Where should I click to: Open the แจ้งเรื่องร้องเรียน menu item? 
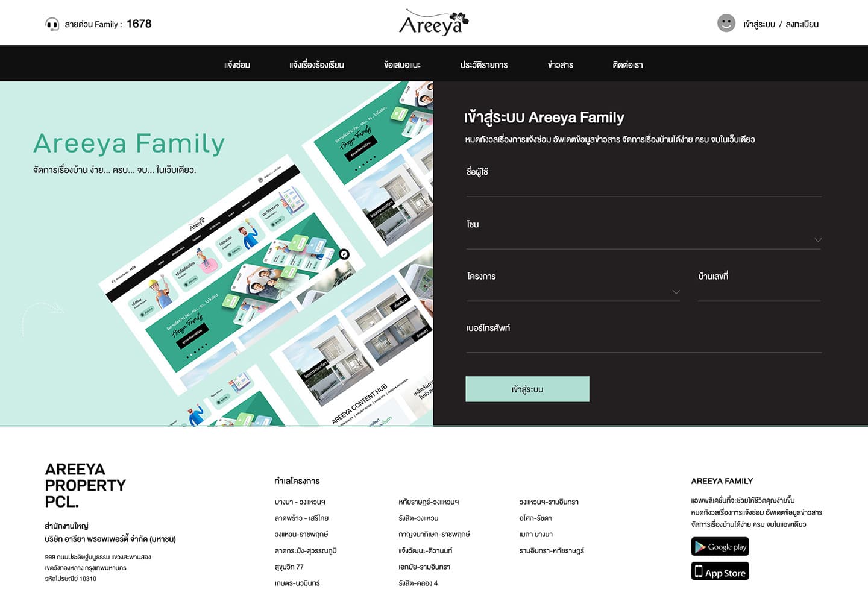[x=316, y=64]
